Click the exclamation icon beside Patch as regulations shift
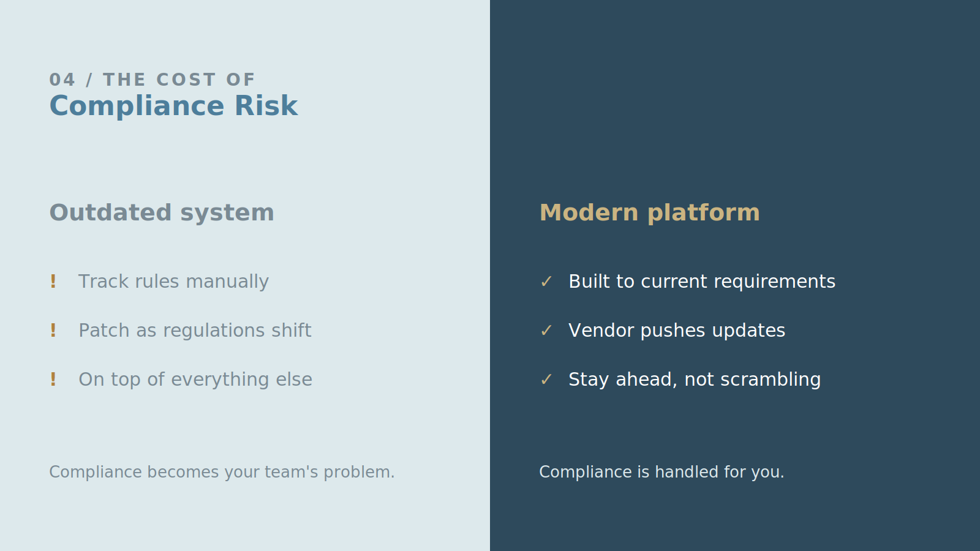This screenshot has height=551, width=980. 53,331
